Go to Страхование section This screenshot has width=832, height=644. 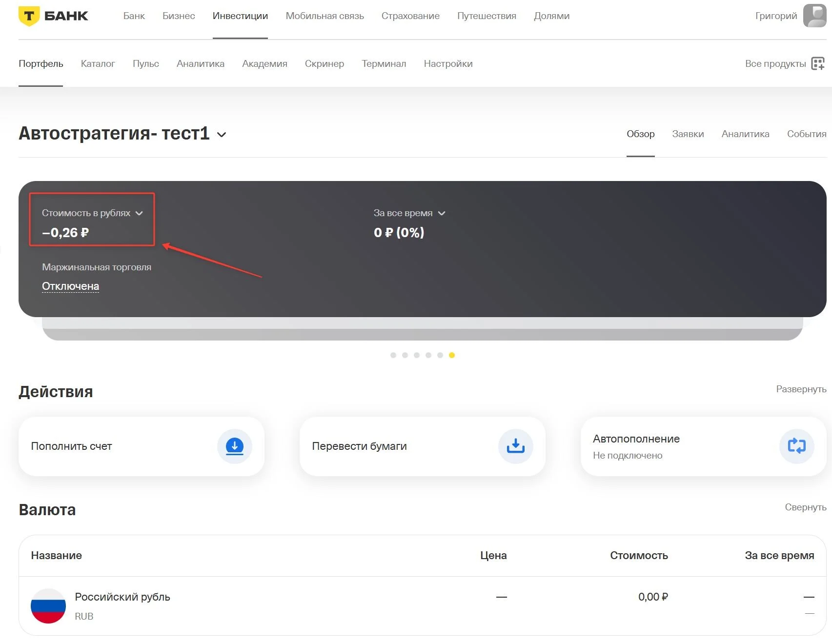point(410,16)
